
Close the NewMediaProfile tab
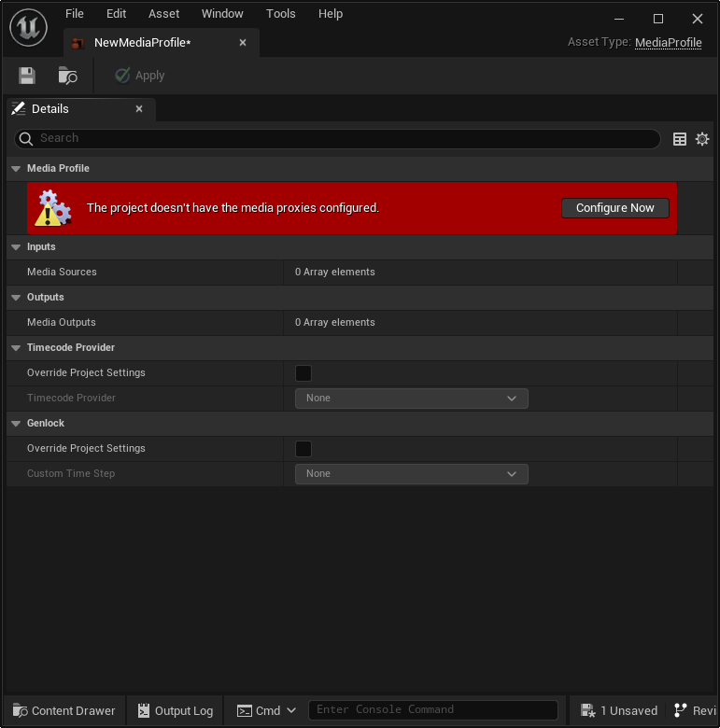[x=243, y=43]
